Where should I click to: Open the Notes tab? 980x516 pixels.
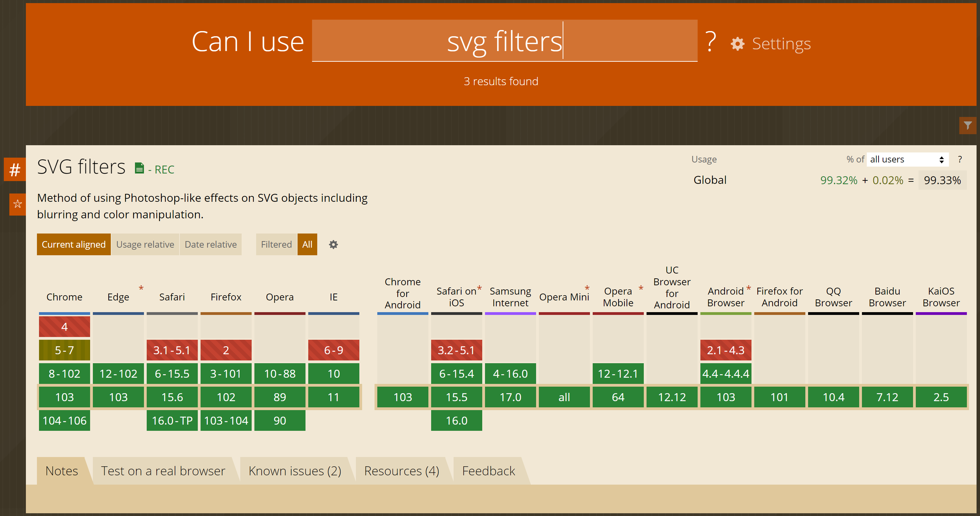click(x=62, y=471)
